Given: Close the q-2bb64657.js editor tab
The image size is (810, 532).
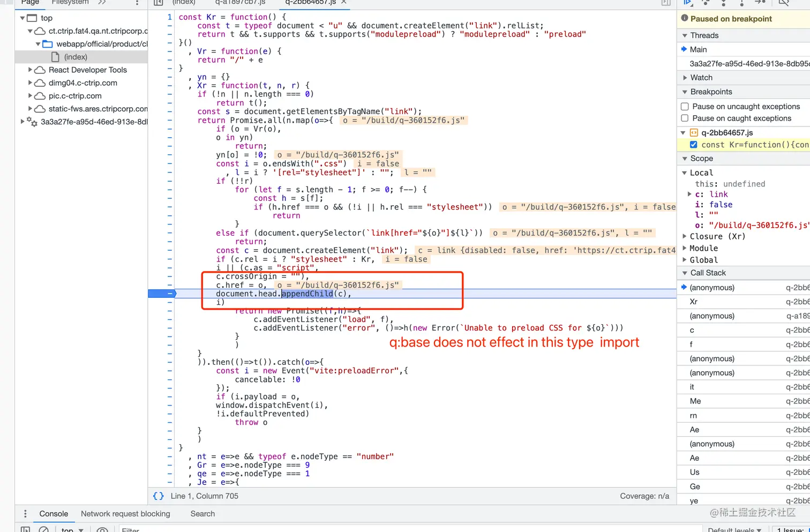Looking at the screenshot, I should tap(344, 2).
